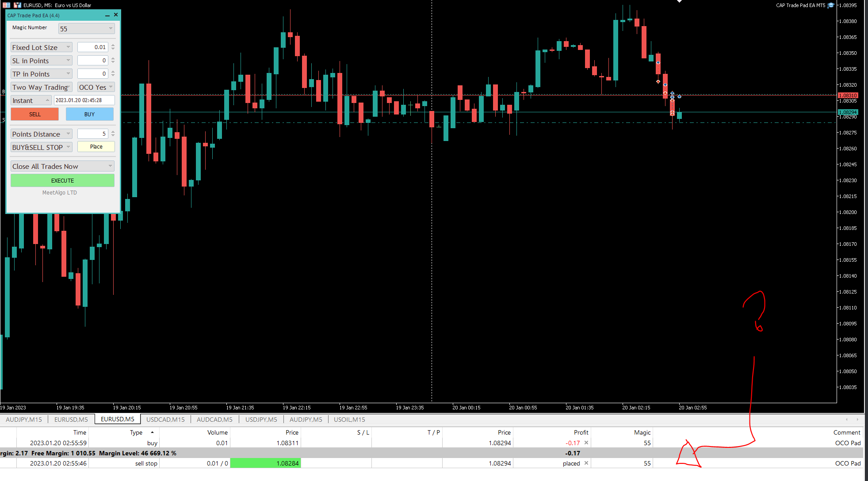Close the buy position with the X icon
The width and height of the screenshot is (868, 481).
[586, 443]
